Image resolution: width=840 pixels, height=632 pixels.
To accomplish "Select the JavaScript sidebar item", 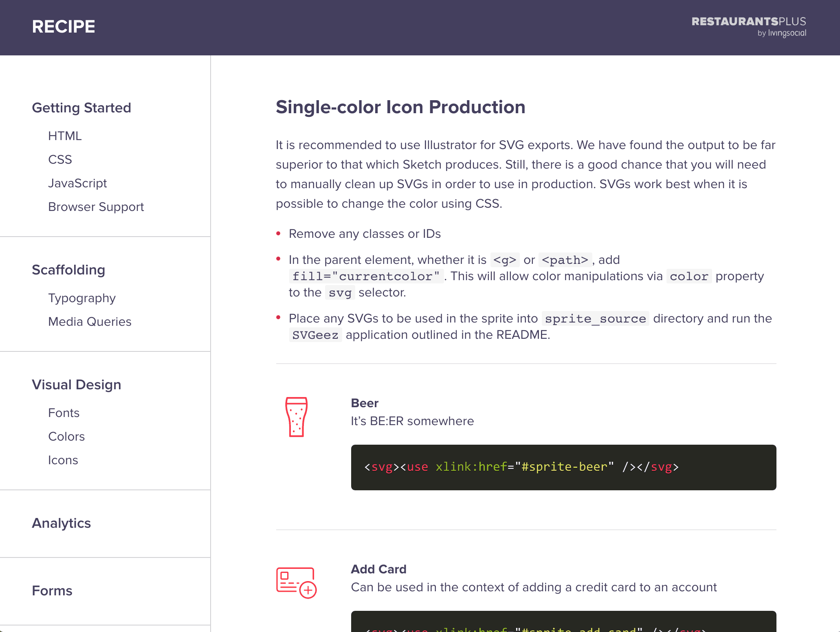I will point(77,183).
